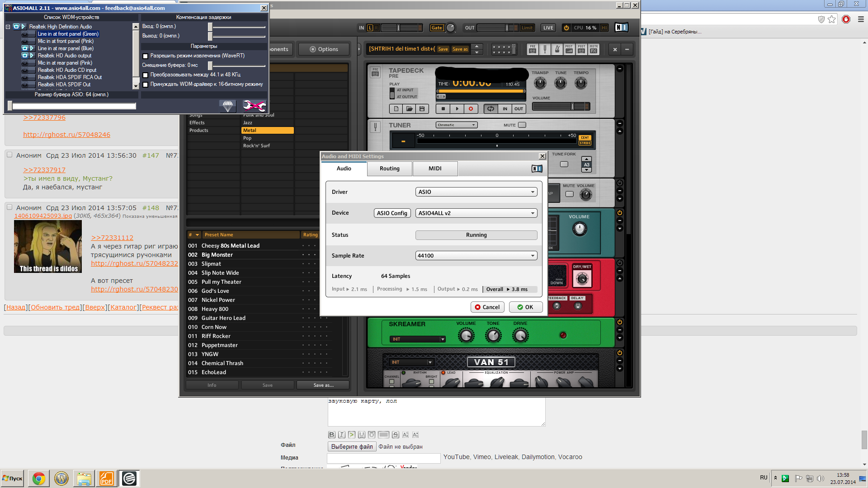Click the Tapedeck VOLUME slider

(561, 107)
